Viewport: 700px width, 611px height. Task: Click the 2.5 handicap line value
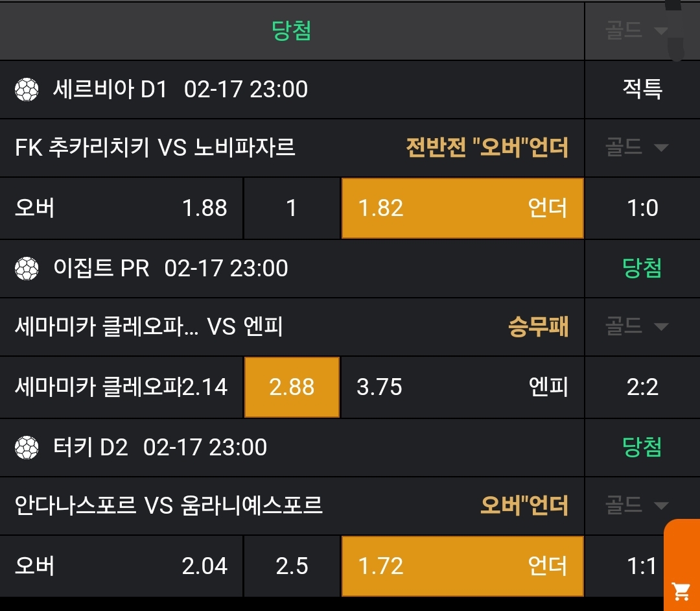click(292, 566)
